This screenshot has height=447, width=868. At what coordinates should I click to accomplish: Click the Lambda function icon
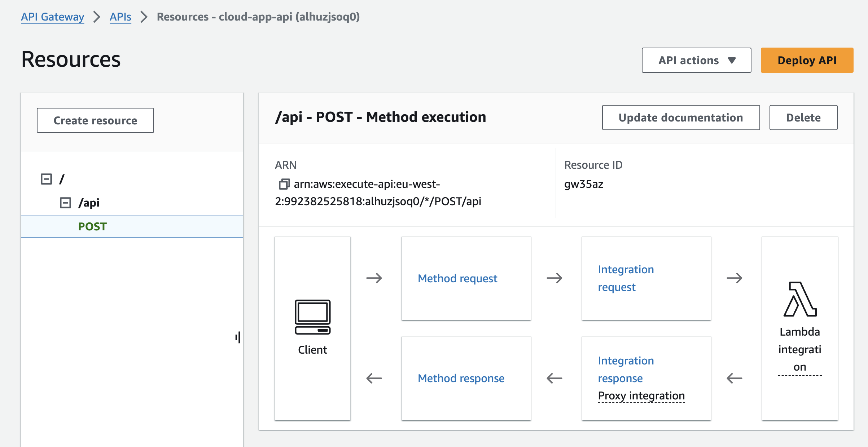pos(800,299)
